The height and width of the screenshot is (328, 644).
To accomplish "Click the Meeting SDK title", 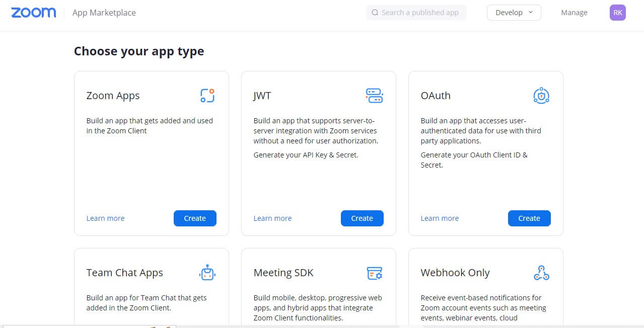I will [x=283, y=273].
